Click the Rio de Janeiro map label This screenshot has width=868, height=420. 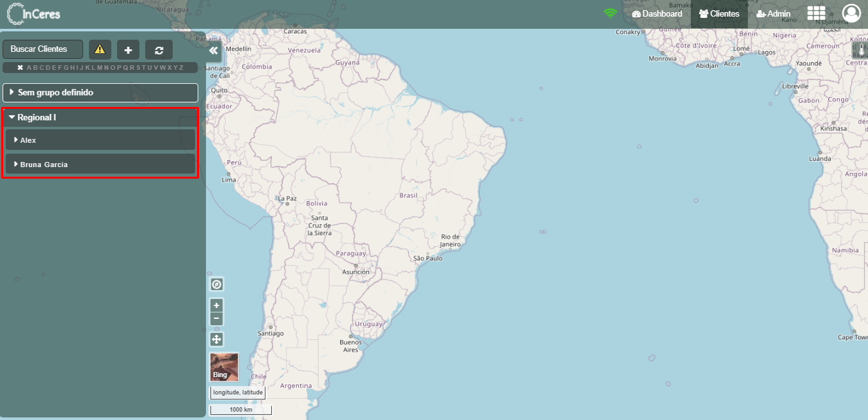450,240
